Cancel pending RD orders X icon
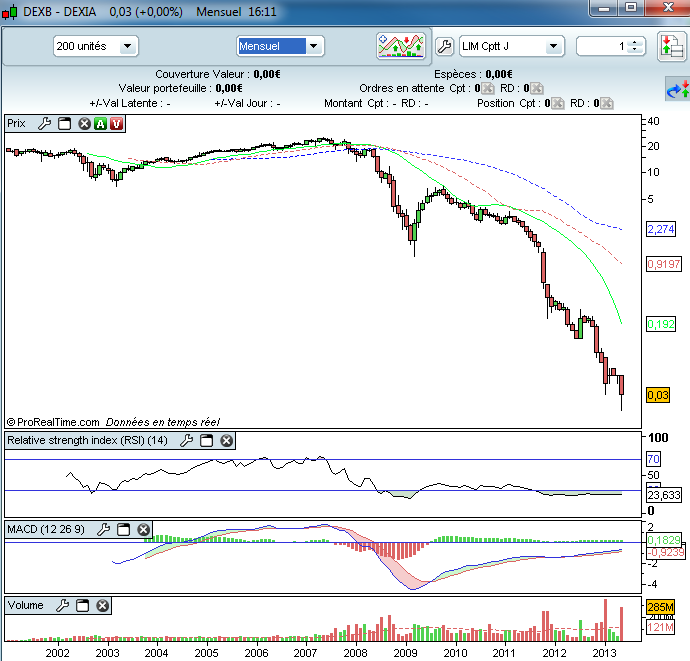This screenshot has width=690, height=661. click(x=536, y=88)
